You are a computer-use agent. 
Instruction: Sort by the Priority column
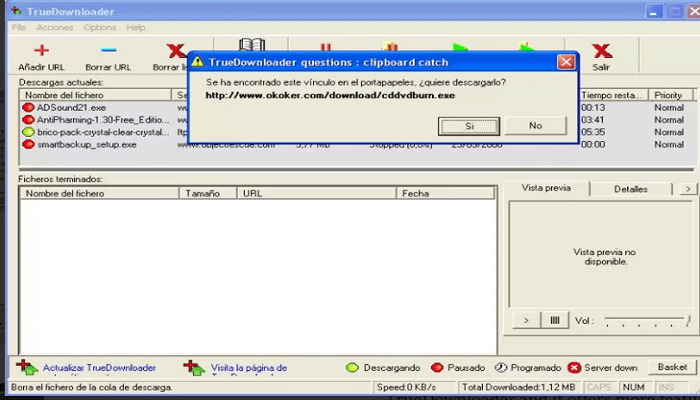[671, 95]
